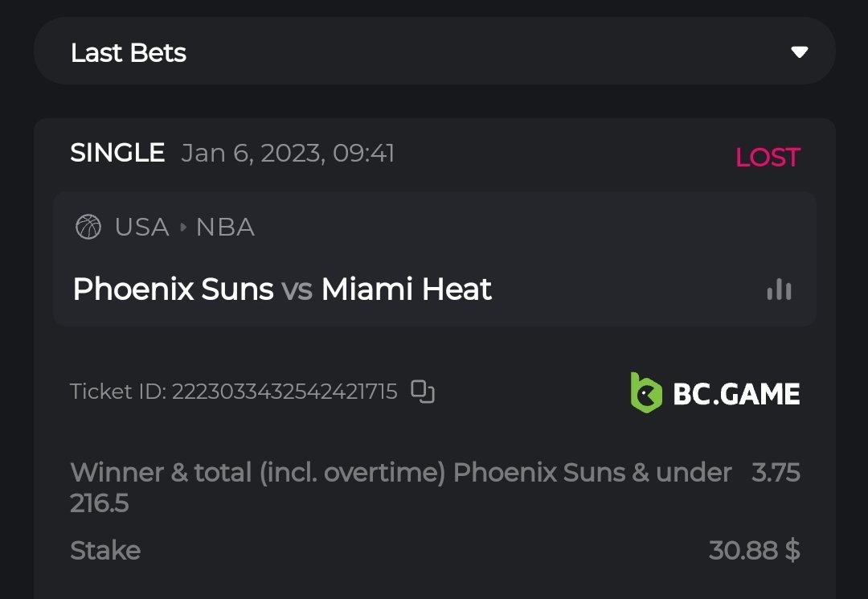
Task: Click the green BC.GAME logo icon
Action: [645, 393]
